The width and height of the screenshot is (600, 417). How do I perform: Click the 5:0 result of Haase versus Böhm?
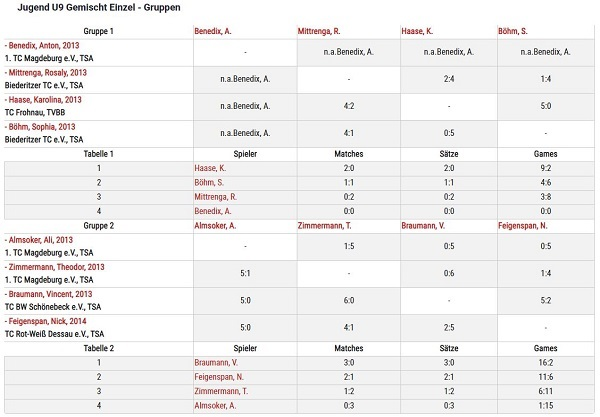pyautogui.click(x=546, y=106)
